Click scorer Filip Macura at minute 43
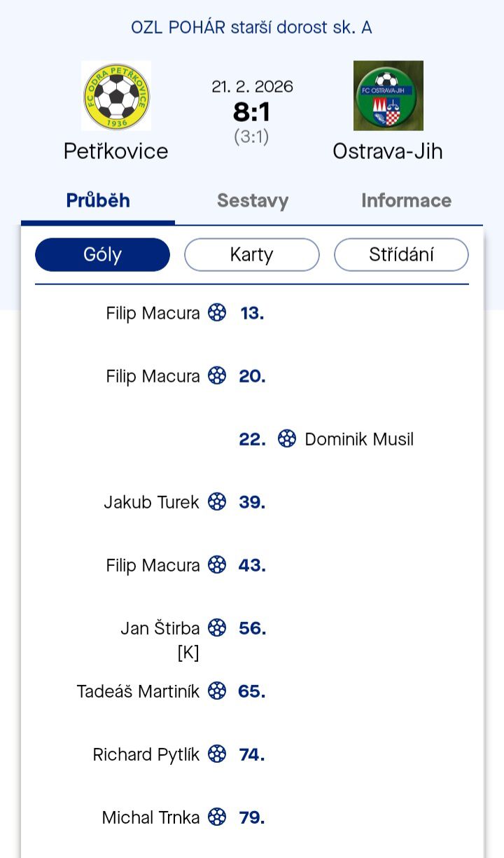The height and width of the screenshot is (858, 504). tap(153, 565)
